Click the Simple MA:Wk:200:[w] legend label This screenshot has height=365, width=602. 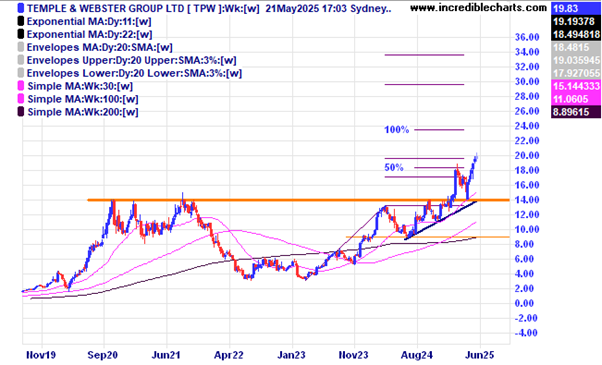83,112
